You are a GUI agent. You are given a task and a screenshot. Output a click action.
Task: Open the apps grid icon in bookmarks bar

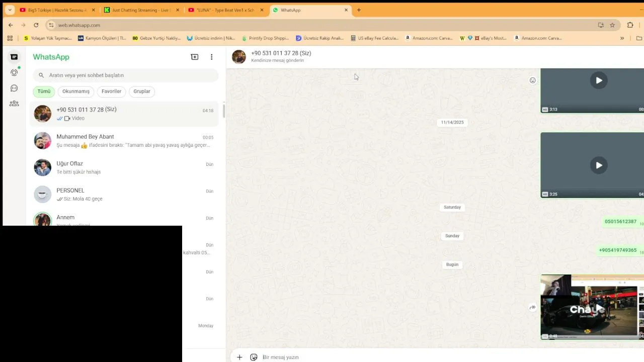coord(10,38)
